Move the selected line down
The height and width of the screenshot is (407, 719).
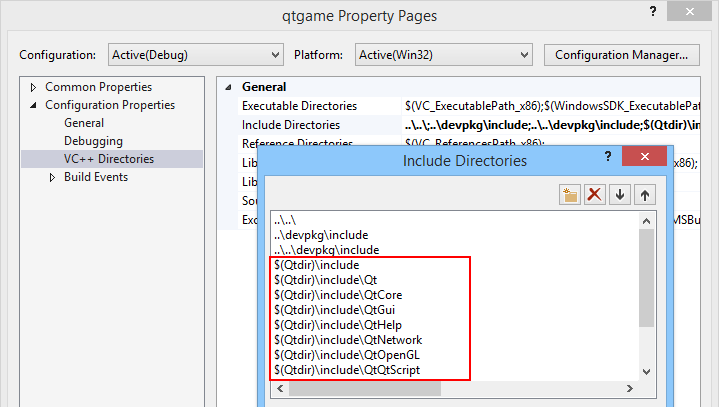620,195
